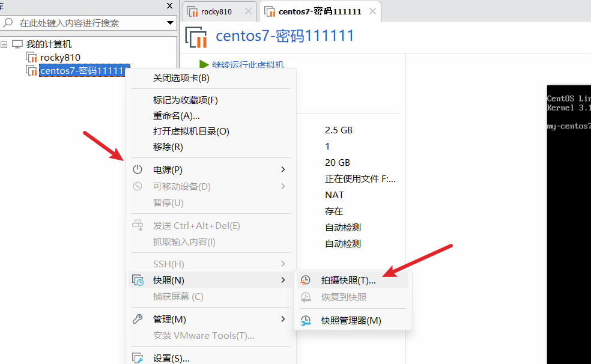Open the search box dropdown arrow
This screenshot has height=364, width=591.
(x=171, y=23)
